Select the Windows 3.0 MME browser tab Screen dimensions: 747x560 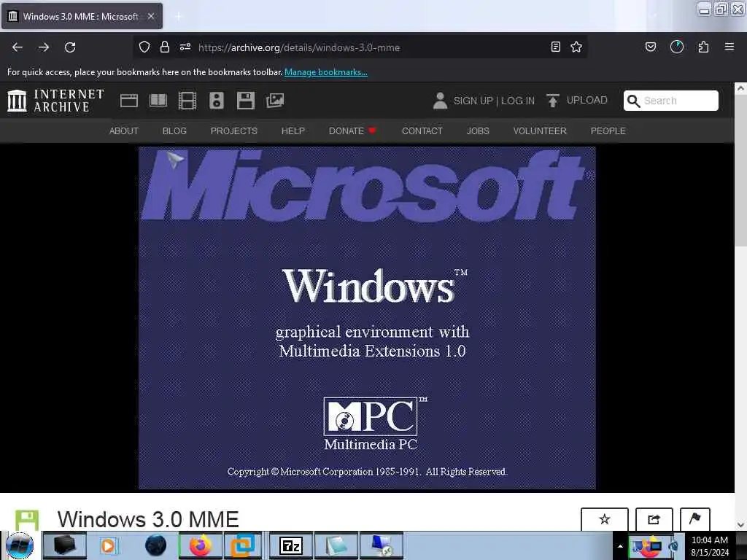(82, 16)
